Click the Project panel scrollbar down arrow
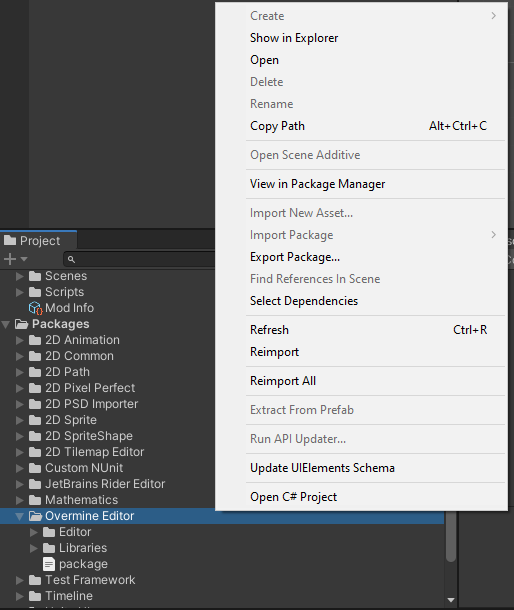 pos(451,600)
